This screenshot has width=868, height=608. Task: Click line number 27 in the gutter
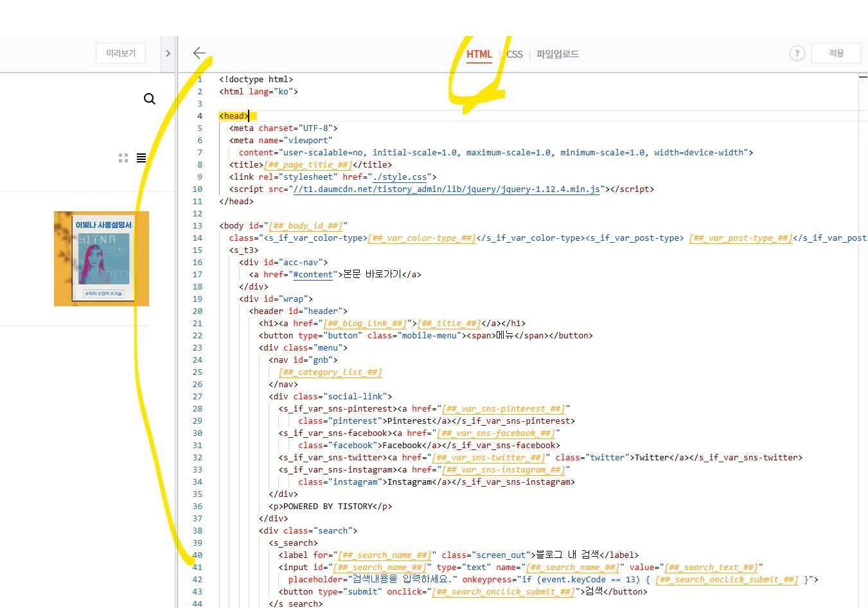[197, 396]
